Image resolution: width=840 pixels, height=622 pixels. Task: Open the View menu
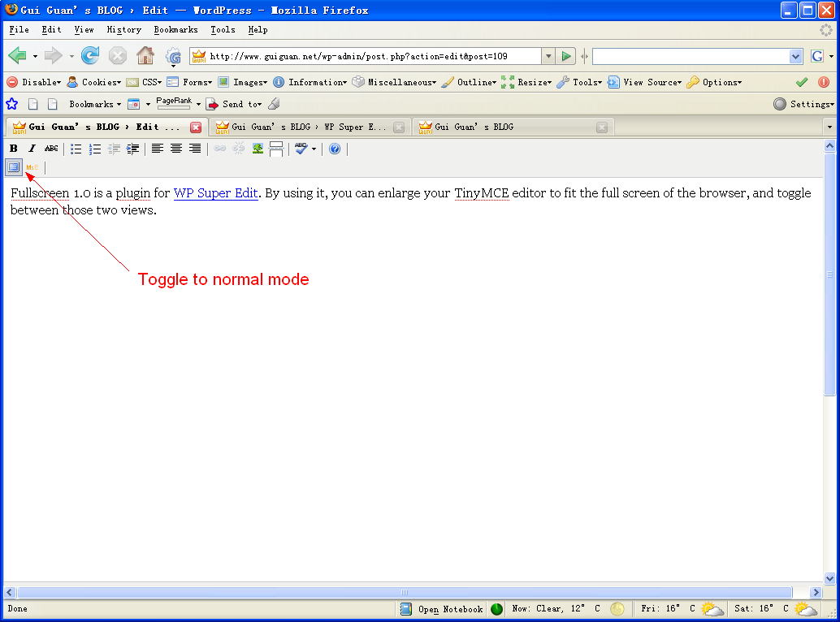[x=84, y=30]
